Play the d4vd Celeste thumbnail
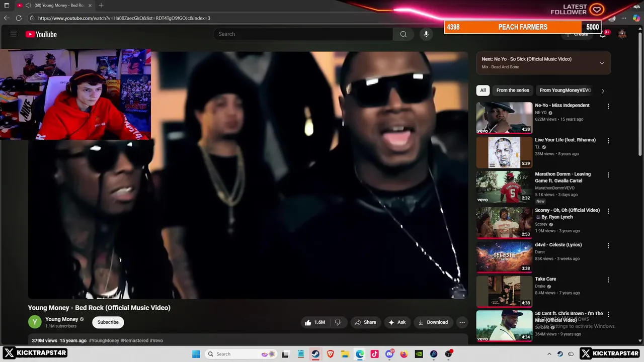 point(504,257)
